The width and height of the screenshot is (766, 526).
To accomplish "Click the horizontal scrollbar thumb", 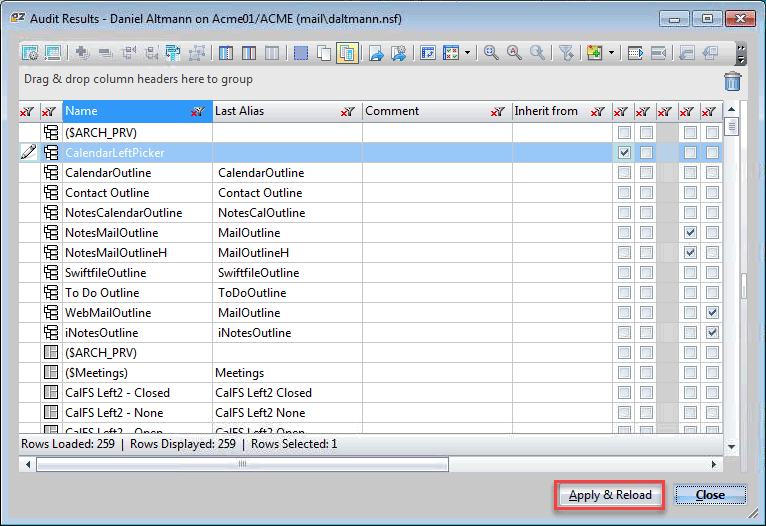I will (x=241, y=464).
